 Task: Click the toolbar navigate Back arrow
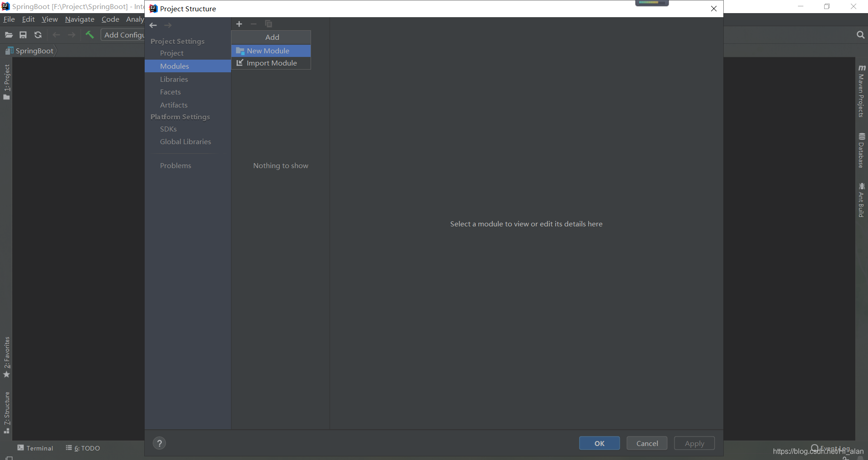pyautogui.click(x=56, y=35)
